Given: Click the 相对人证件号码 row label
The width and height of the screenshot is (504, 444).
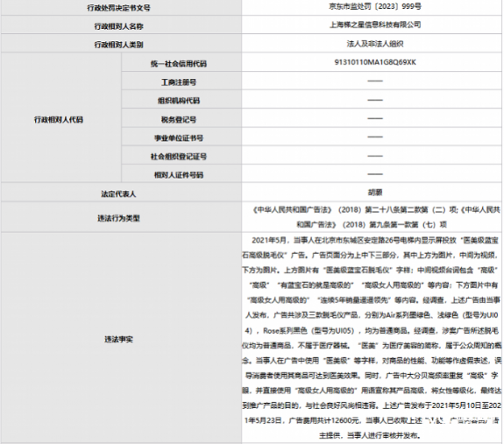Looking at the screenshot, I should click(179, 175).
